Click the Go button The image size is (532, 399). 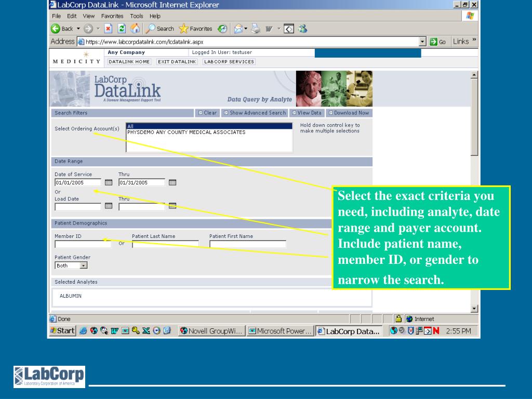[437, 42]
